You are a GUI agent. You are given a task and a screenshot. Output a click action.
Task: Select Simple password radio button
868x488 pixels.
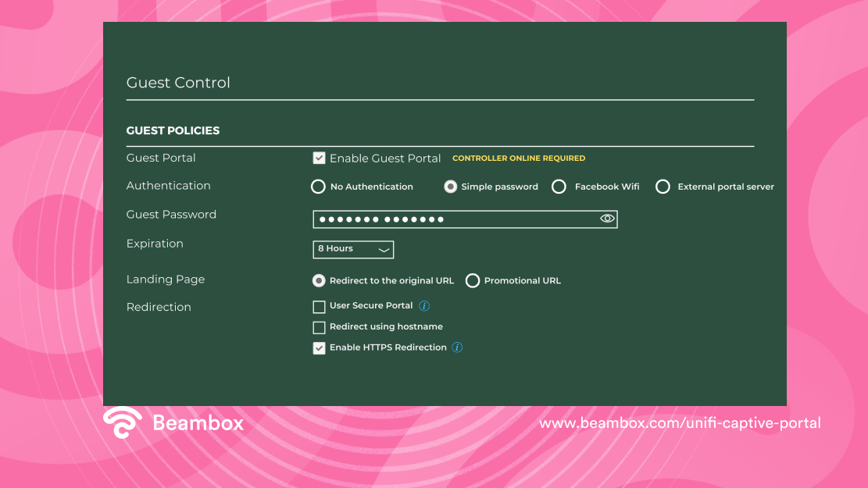tap(451, 187)
